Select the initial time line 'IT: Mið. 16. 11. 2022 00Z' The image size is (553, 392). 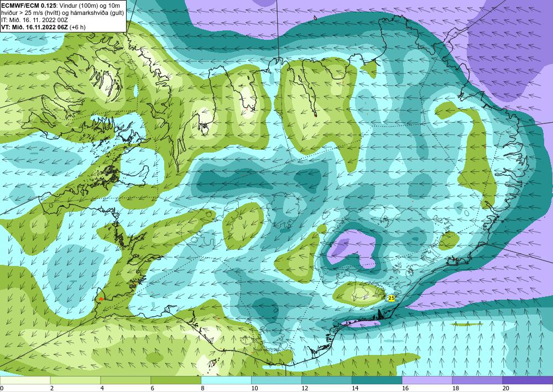click(34, 20)
